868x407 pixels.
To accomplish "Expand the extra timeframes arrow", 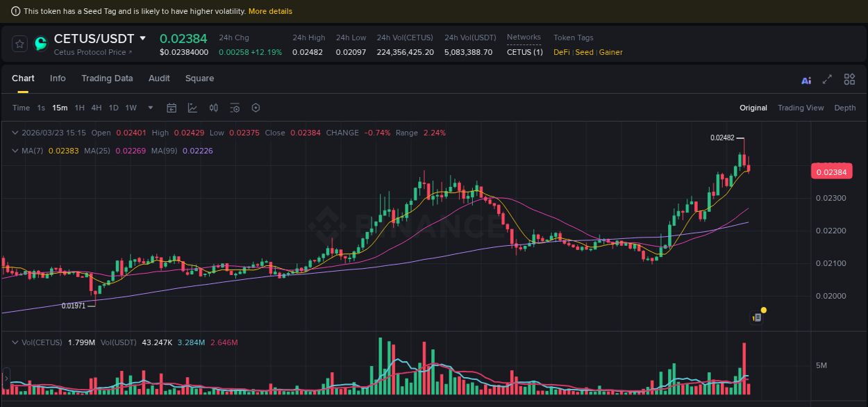I will coord(150,108).
